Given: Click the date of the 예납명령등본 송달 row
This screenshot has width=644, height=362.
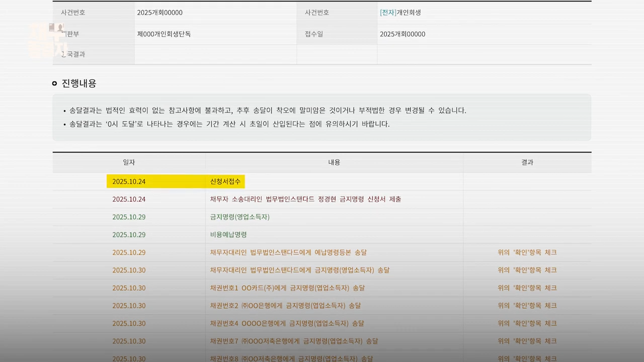Looking at the screenshot, I should tap(129, 252).
